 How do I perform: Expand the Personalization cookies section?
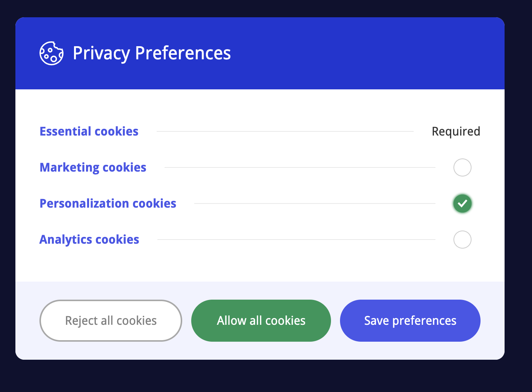[x=108, y=204]
